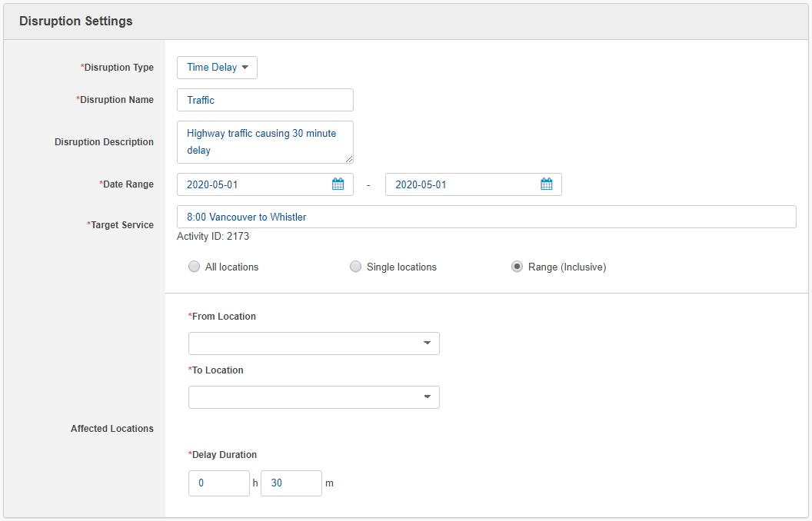Select the Single locations radio button

point(355,267)
